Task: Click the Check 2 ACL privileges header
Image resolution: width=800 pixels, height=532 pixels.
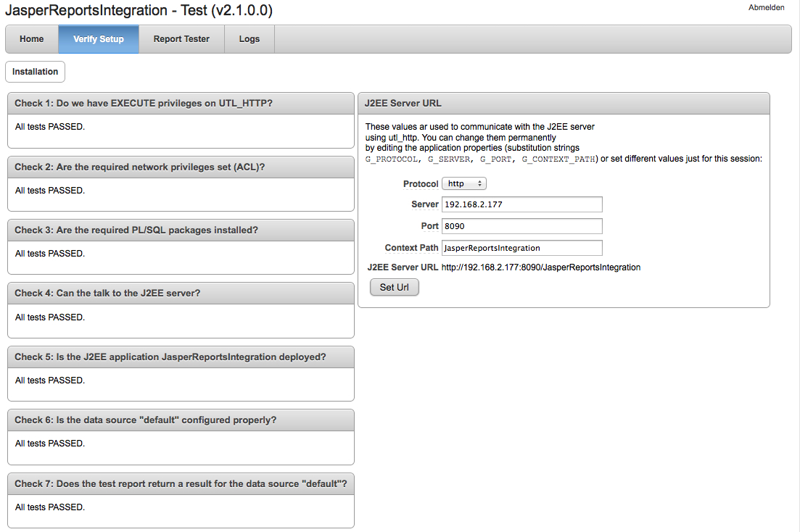Action: [180, 167]
